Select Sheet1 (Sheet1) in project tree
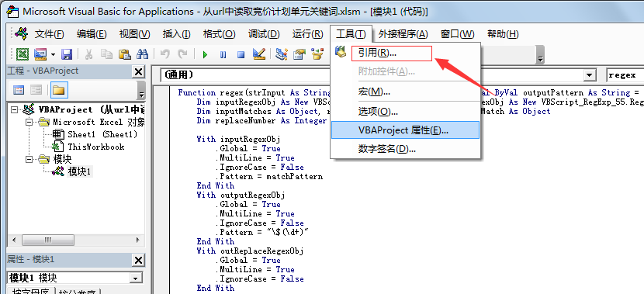This screenshot has height=294, width=644. pos(102,134)
